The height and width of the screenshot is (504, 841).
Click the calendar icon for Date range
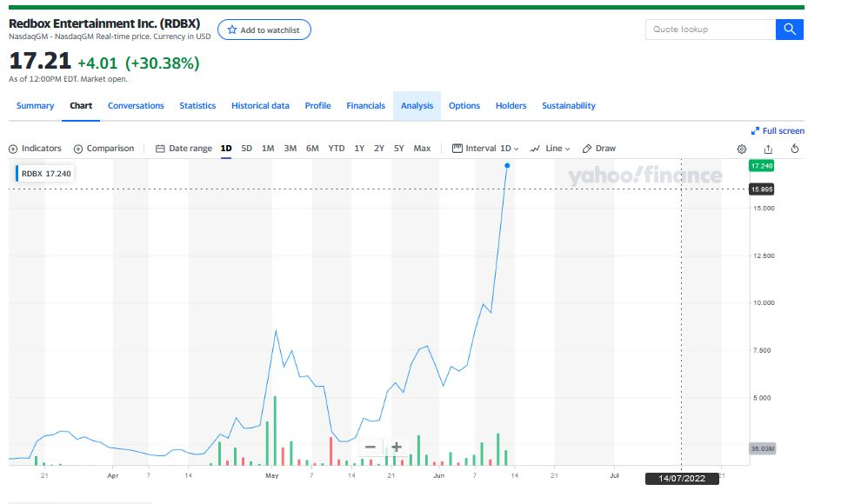point(160,149)
